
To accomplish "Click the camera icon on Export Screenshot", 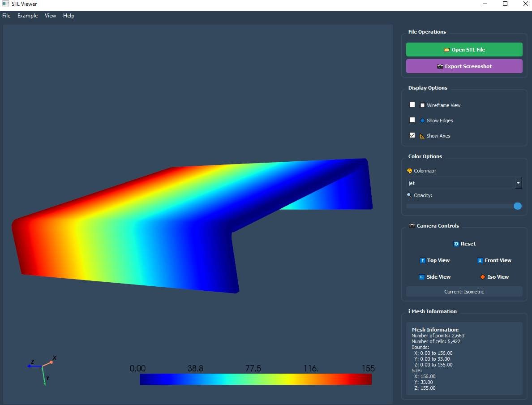I will point(440,66).
